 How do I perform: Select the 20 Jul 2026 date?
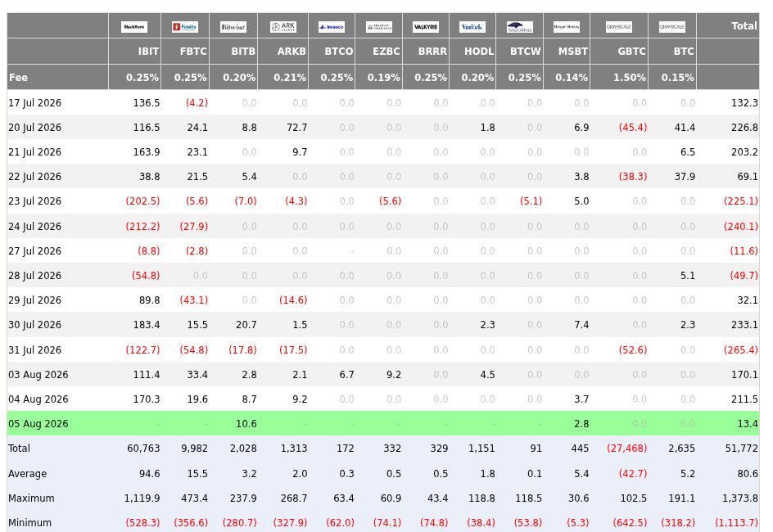point(35,128)
